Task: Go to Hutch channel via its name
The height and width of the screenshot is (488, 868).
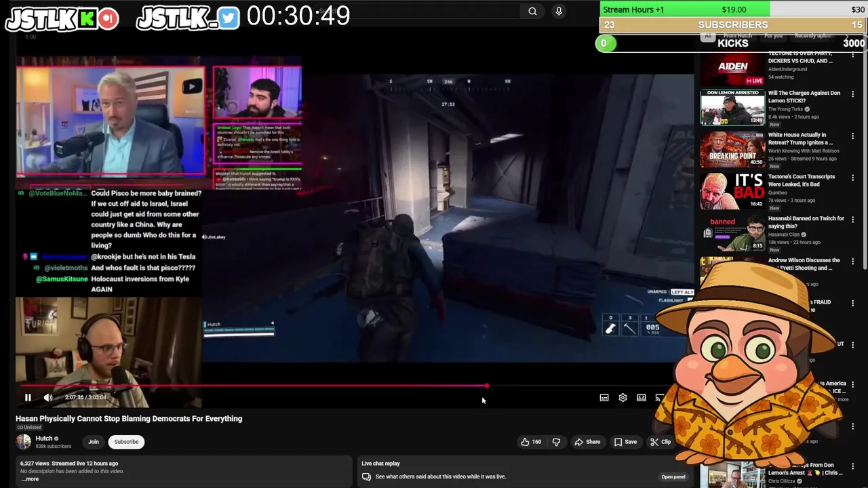Action: (x=43, y=439)
